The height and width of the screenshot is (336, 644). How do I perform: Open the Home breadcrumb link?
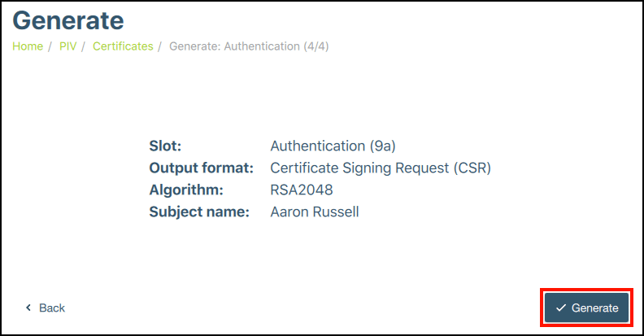point(28,46)
